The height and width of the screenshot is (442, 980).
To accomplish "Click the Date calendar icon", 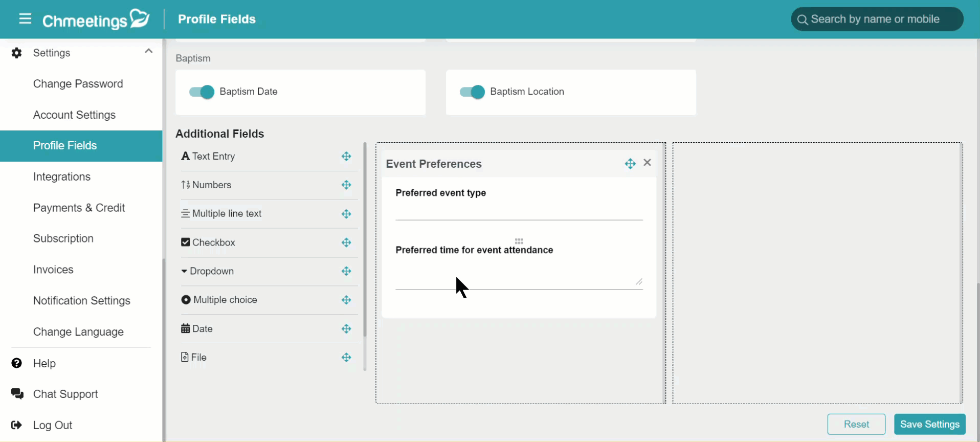I will point(185,328).
